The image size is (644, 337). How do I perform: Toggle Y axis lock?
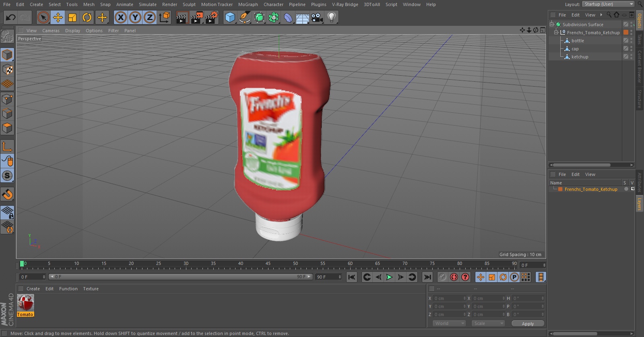(135, 17)
